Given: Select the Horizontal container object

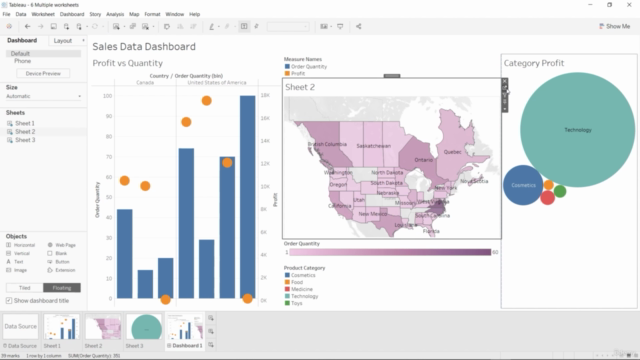Looking at the screenshot, I should pyautogui.click(x=20, y=245).
